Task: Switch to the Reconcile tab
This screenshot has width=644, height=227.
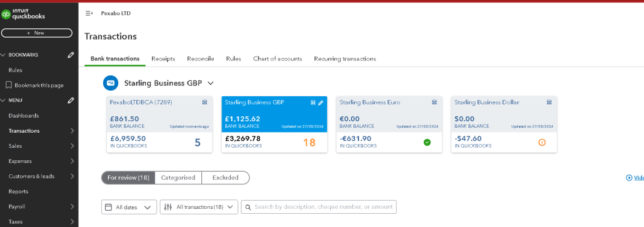Action: [201, 58]
